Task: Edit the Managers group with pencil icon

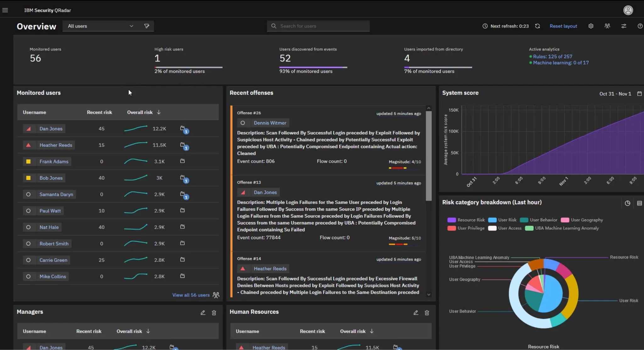Action: click(x=203, y=313)
